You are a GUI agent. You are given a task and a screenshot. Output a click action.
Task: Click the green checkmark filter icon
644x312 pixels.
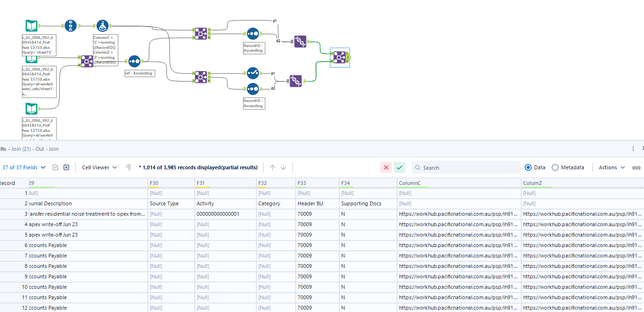tap(399, 167)
